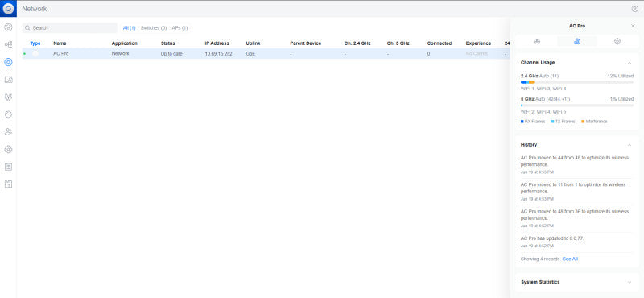The height and width of the screenshot is (298, 644).
Task: Click the Ch. 2.4 GHz column header
Action: (357, 43)
